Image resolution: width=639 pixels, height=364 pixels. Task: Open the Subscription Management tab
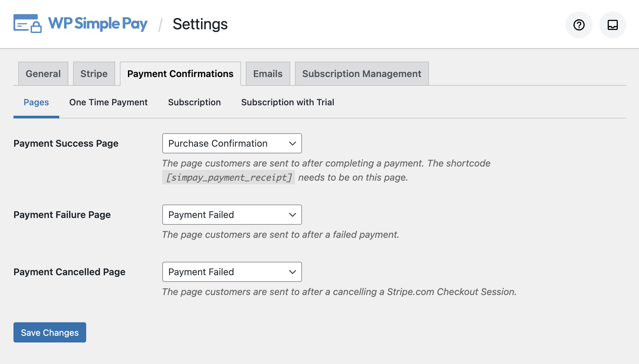362,74
